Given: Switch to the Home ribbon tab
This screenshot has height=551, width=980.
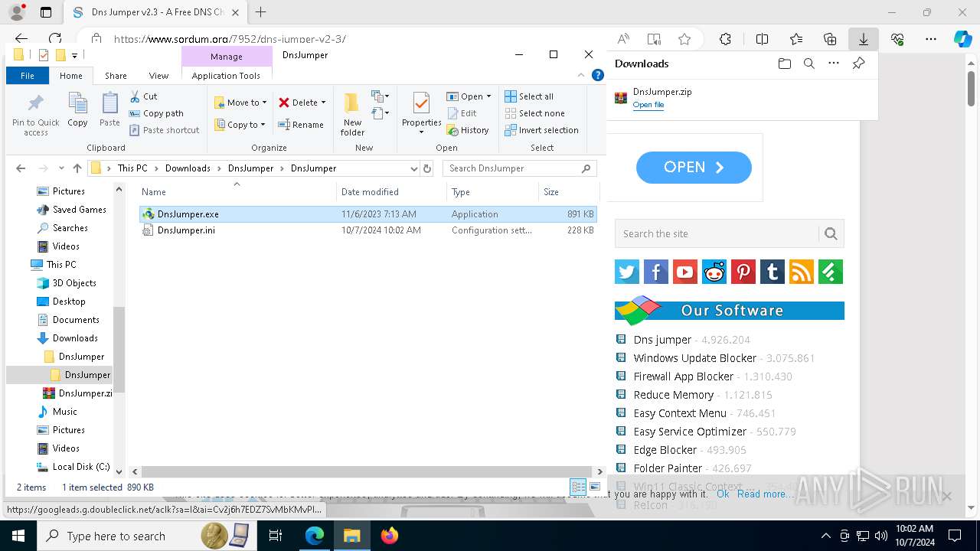Looking at the screenshot, I should 71,76.
